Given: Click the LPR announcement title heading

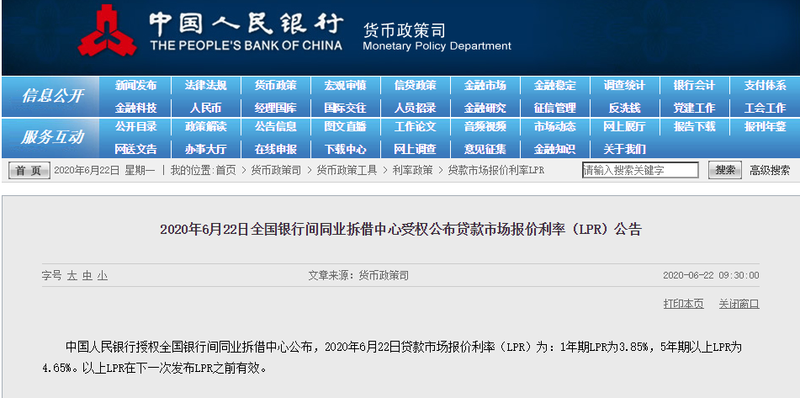Looking at the screenshot, I should pyautogui.click(x=401, y=230).
